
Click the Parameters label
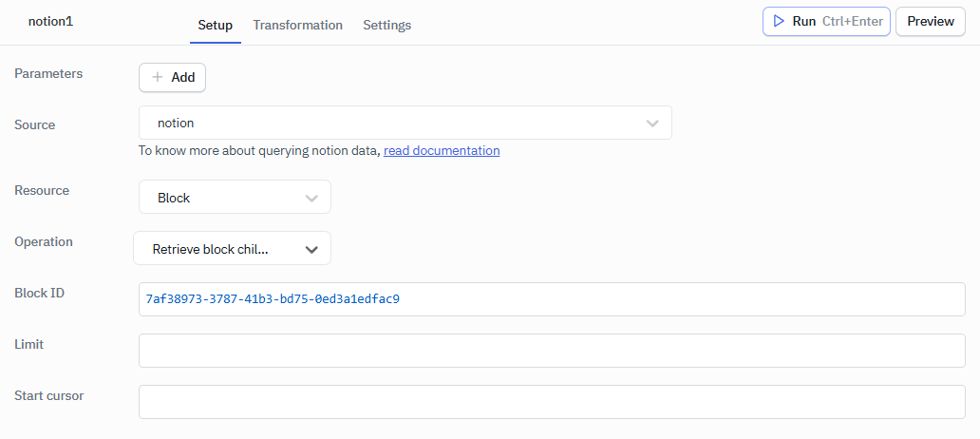pos(48,73)
